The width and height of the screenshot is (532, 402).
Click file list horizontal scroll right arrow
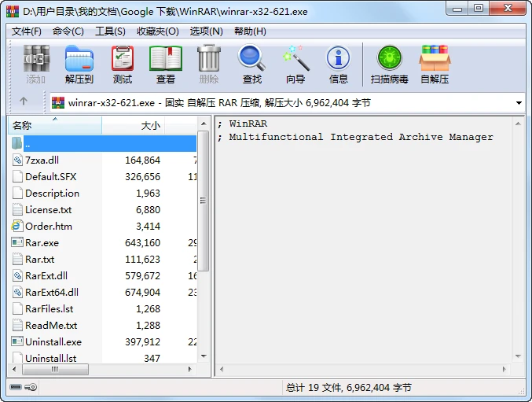[x=190, y=369]
